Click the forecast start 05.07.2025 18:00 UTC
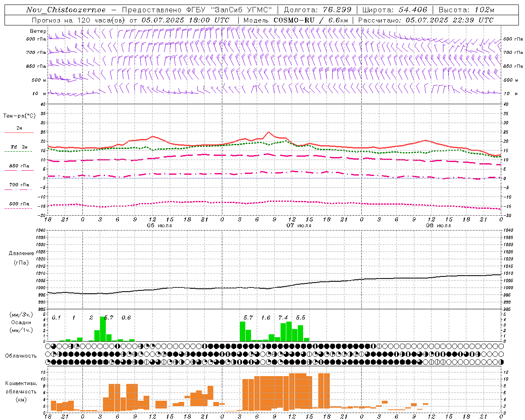This screenshot has height=420, width=525. [185, 20]
